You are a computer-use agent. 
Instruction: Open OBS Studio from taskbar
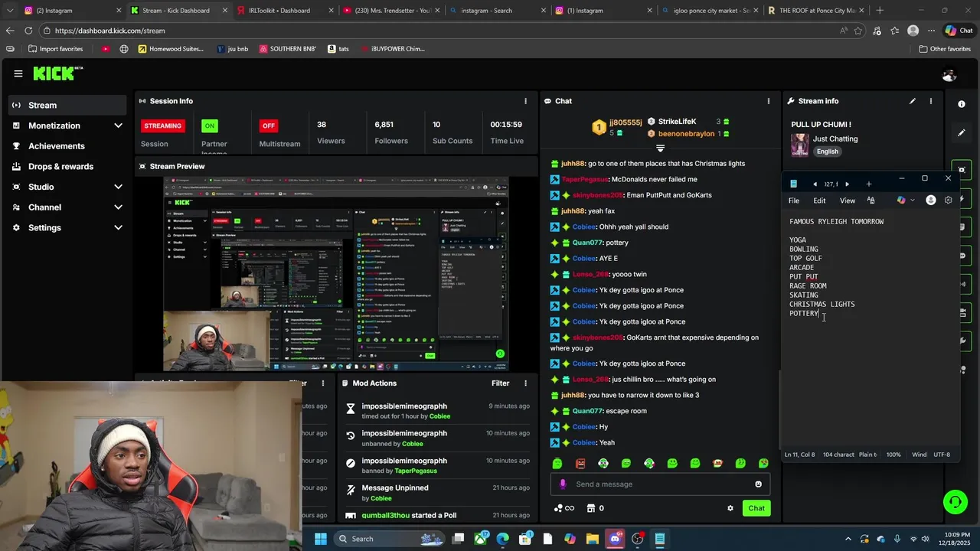point(638,539)
